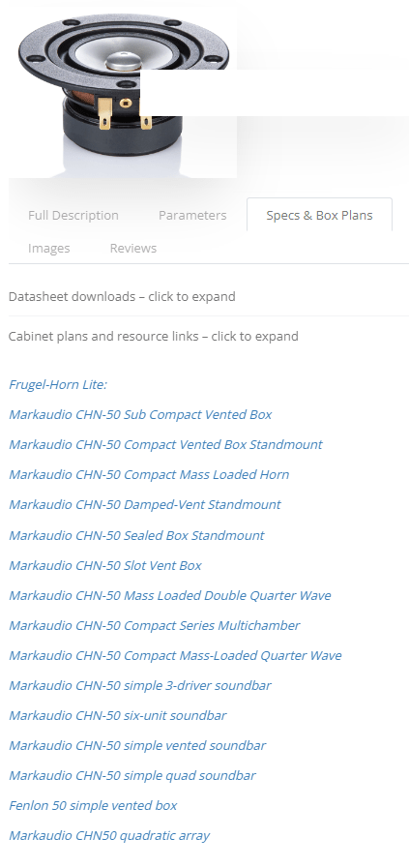Screen dimensions: 409x868
Task: Expand the Datasheet downloads section
Action: (x=122, y=296)
